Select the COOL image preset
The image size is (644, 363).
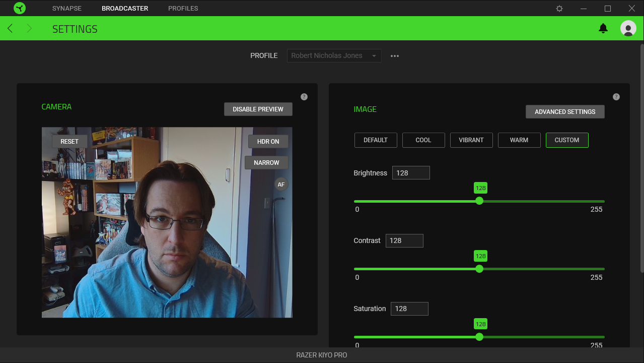[x=423, y=140]
